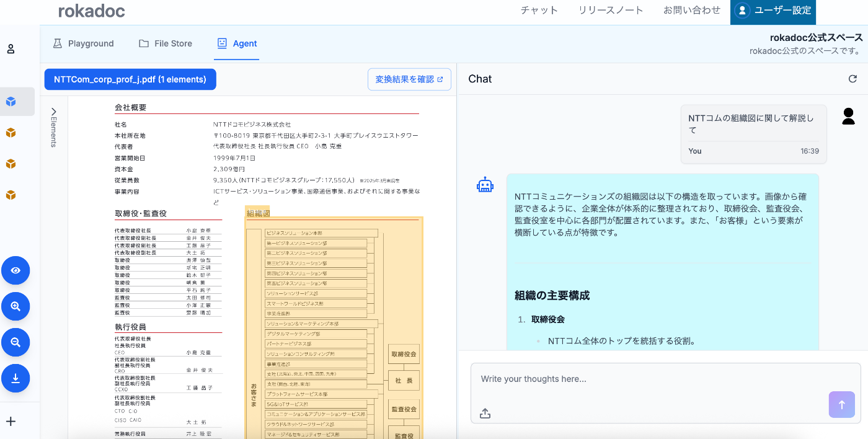This screenshot has width=868, height=439.
Task: Open the リリースノート menu item
Action: (x=611, y=10)
